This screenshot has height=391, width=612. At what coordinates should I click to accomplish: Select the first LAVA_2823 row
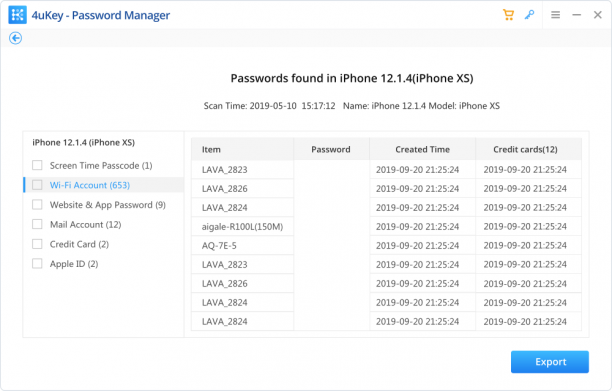tap(386, 169)
